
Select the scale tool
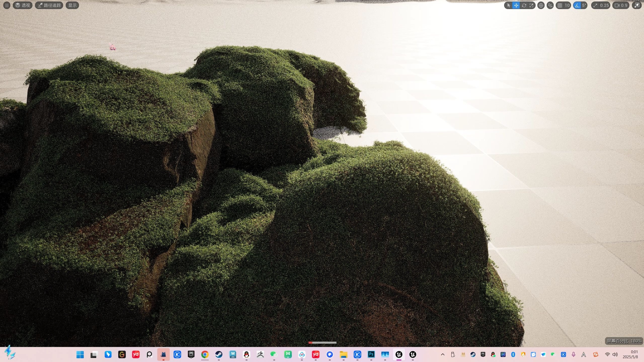point(531,5)
